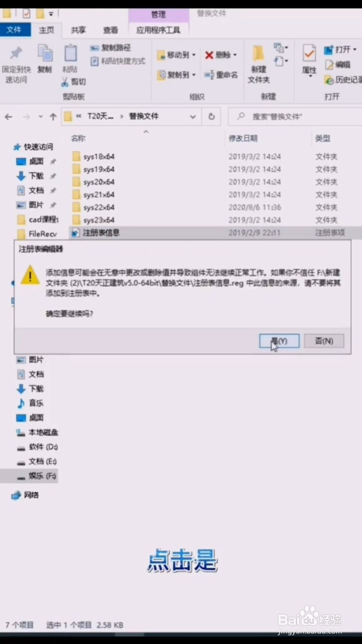Open the address bar history dropdown
The height and width of the screenshot is (644, 362).
193,117
